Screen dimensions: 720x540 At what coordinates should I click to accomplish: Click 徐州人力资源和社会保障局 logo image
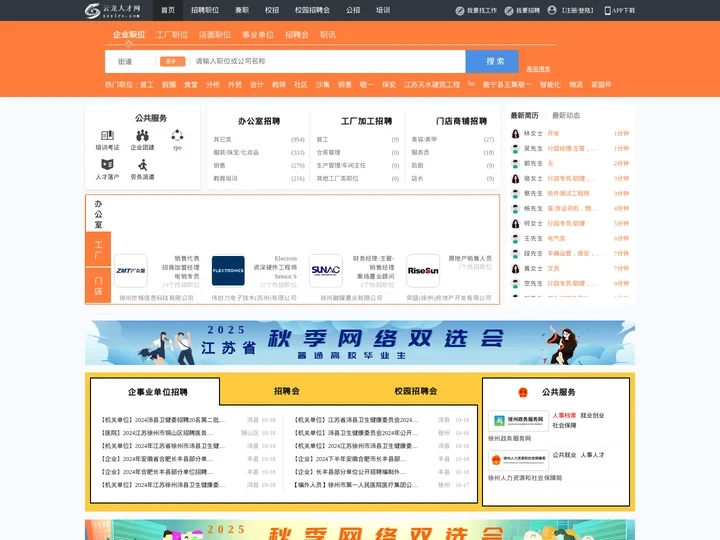(518, 460)
